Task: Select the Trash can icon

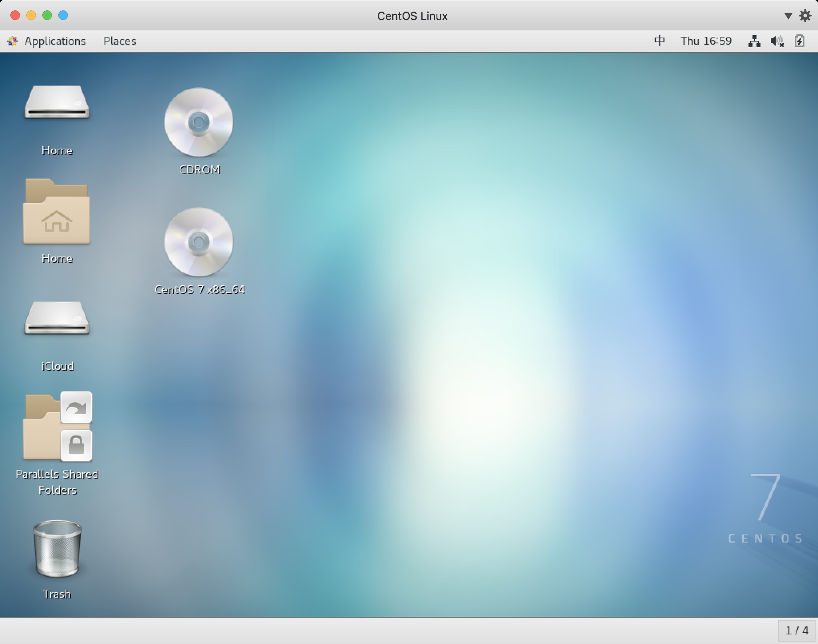Action: (x=57, y=548)
